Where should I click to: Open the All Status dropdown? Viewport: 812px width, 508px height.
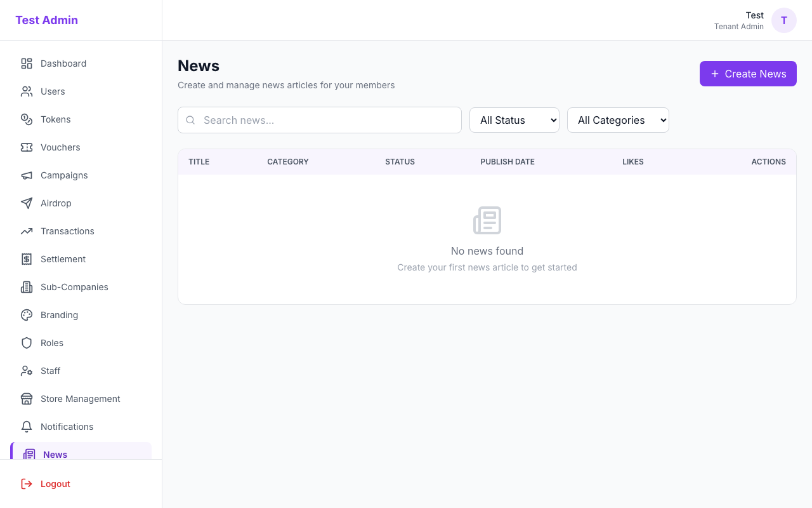pyautogui.click(x=514, y=120)
